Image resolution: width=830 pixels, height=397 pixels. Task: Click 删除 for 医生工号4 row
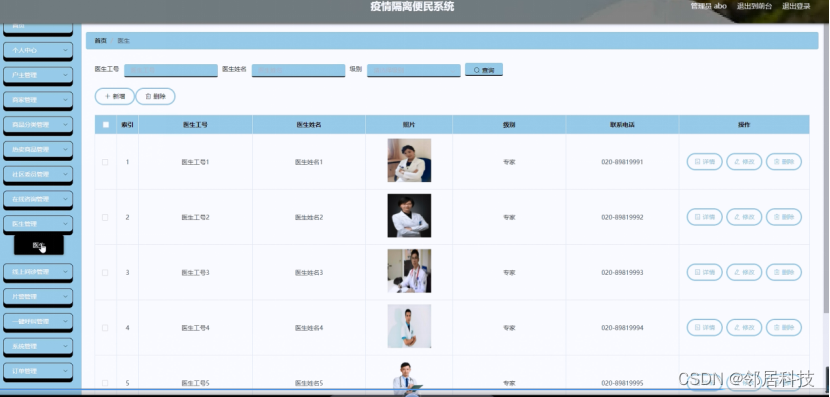pos(784,328)
